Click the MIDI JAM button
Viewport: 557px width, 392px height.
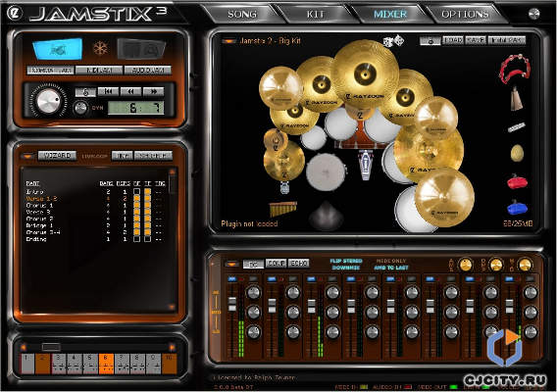click(x=99, y=70)
